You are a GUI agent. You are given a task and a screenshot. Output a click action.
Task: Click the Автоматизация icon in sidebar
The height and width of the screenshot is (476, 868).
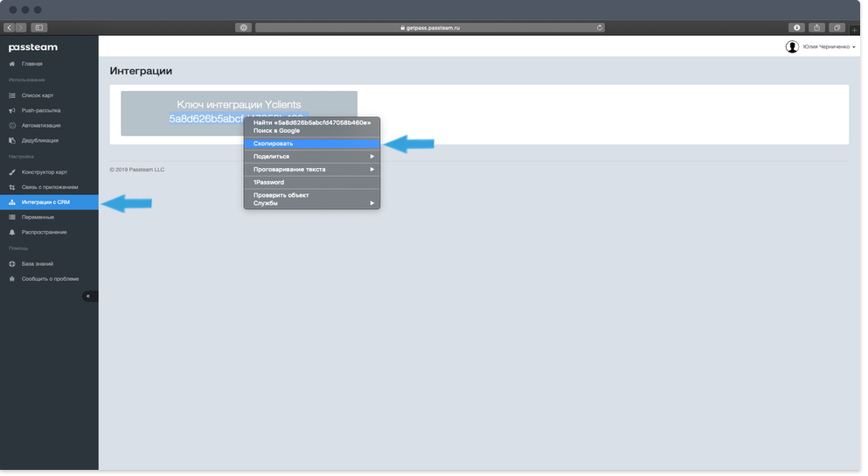point(12,126)
